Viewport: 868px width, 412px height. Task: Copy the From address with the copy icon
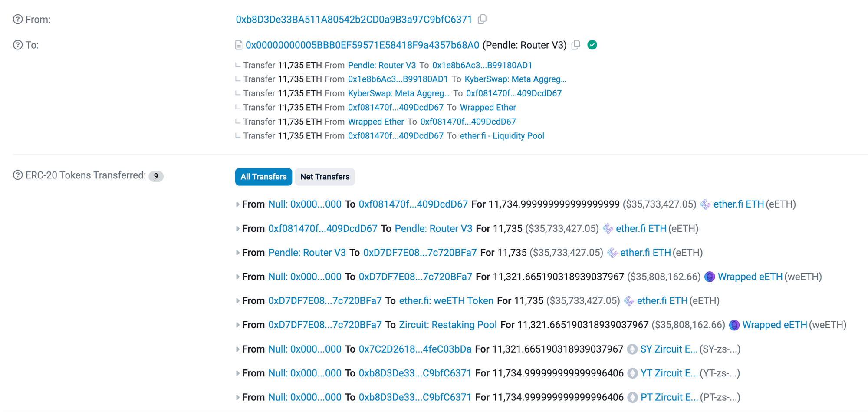[x=482, y=20]
